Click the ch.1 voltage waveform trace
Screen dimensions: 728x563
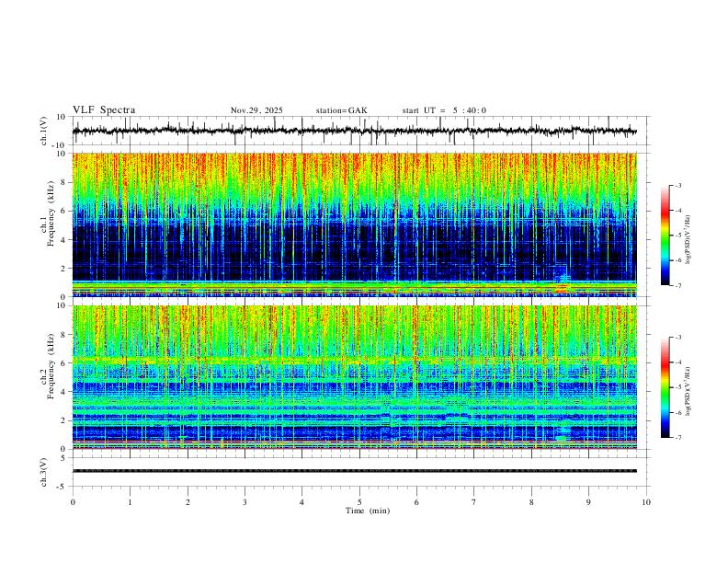[355, 131]
